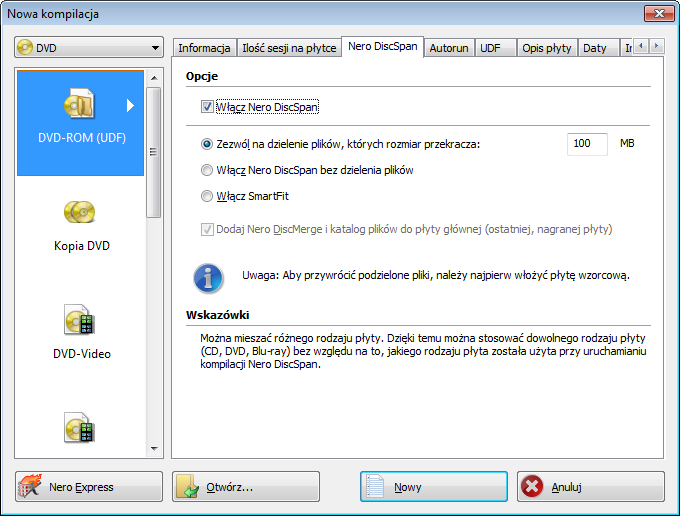Click the compilation list scroll down arrow

click(x=154, y=449)
